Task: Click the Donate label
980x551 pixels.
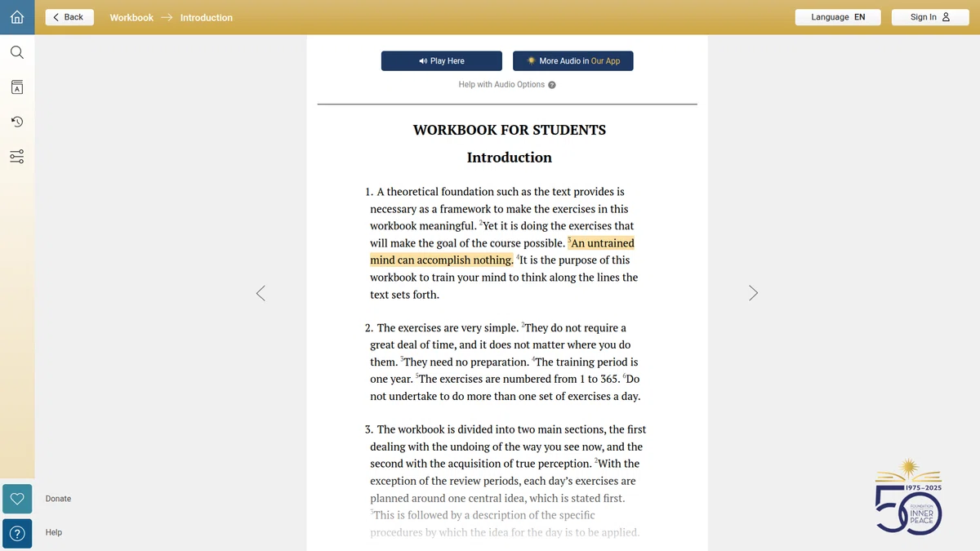Action: (x=58, y=499)
